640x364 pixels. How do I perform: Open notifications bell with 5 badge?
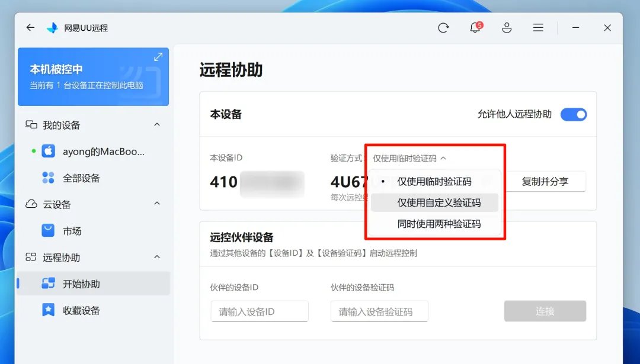pos(475,27)
